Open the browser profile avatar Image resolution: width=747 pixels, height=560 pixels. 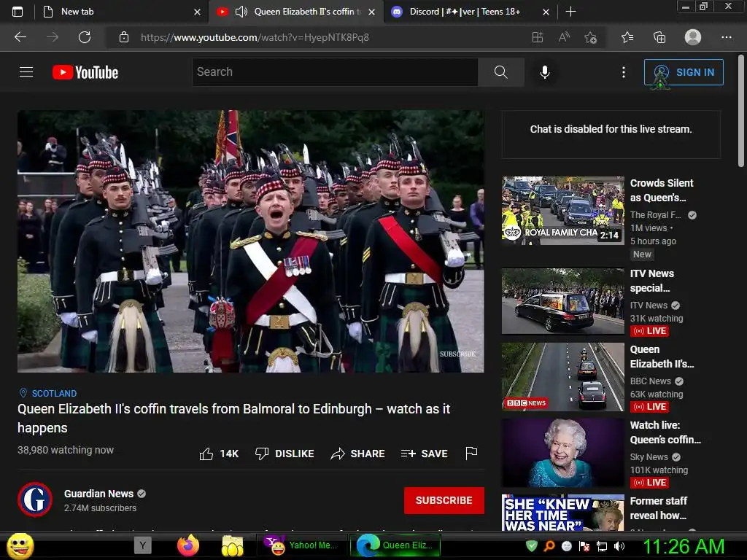pos(693,36)
